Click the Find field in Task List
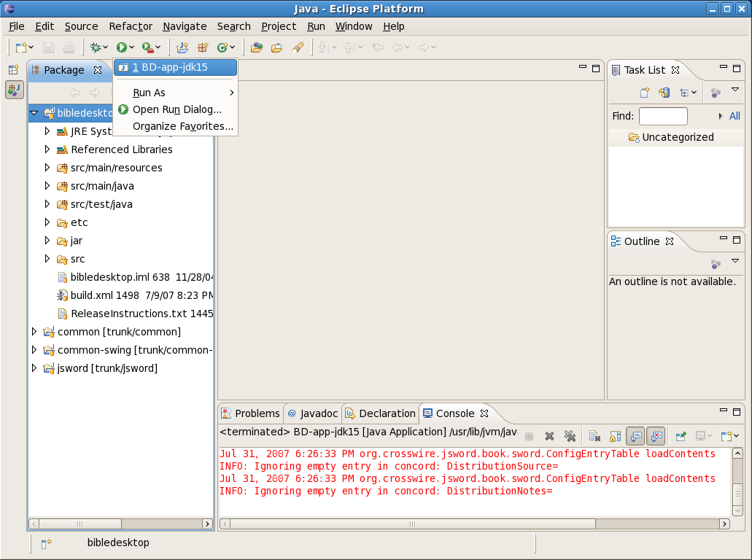This screenshot has width=752, height=560. click(x=662, y=116)
